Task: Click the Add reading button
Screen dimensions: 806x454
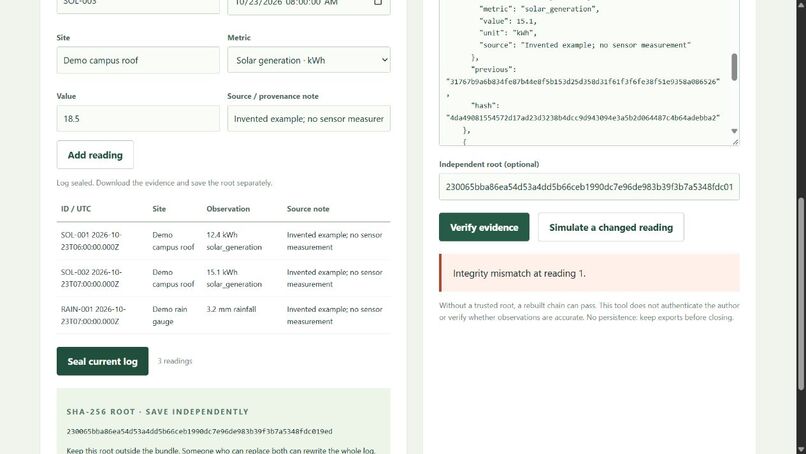Action: (x=95, y=155)
